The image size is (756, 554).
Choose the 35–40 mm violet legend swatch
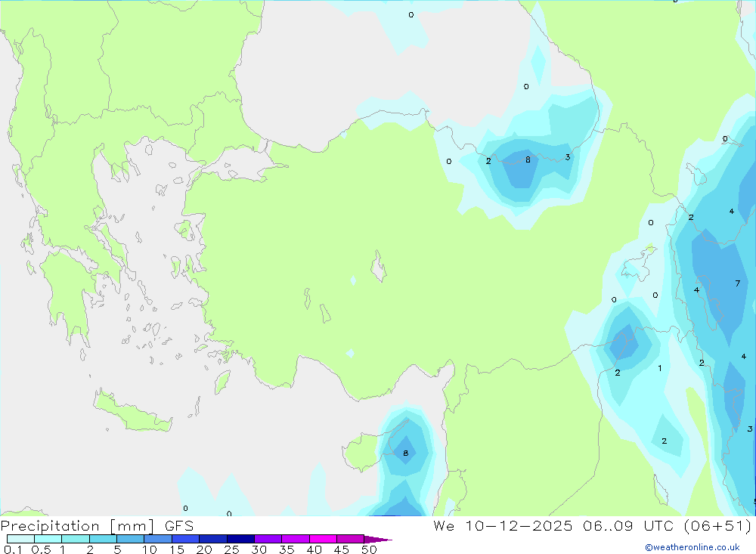pos(296,539)
